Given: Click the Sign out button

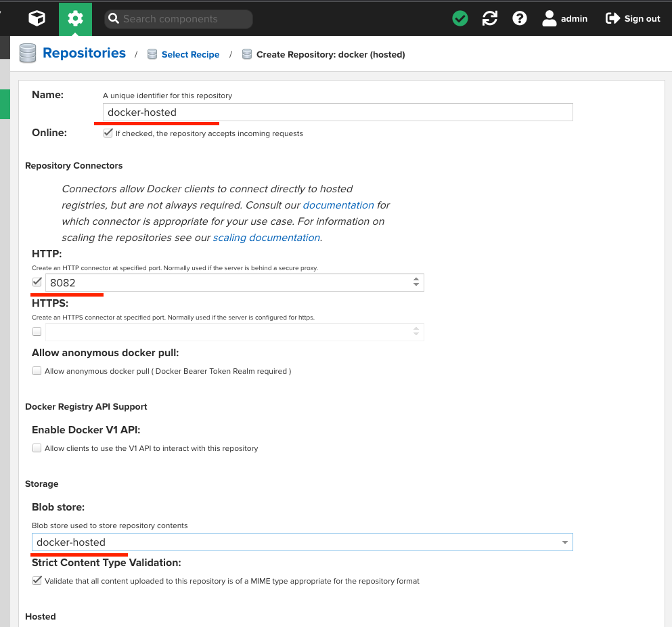Looking at the screenshot, I should (633, 19).
